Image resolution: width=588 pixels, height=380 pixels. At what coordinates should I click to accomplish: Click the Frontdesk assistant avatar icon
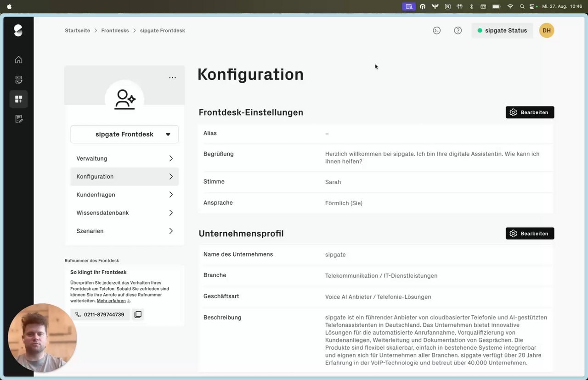124,99
